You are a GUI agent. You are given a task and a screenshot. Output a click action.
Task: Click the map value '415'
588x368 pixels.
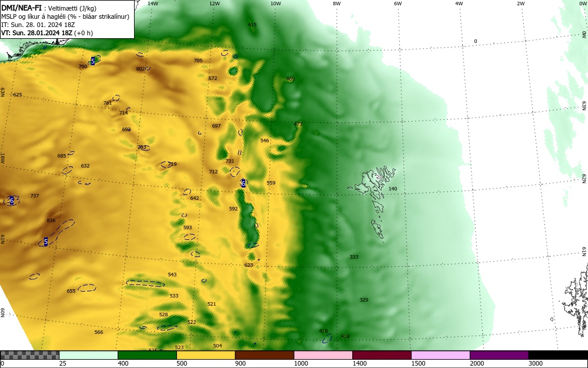click(x=252, y=25)
